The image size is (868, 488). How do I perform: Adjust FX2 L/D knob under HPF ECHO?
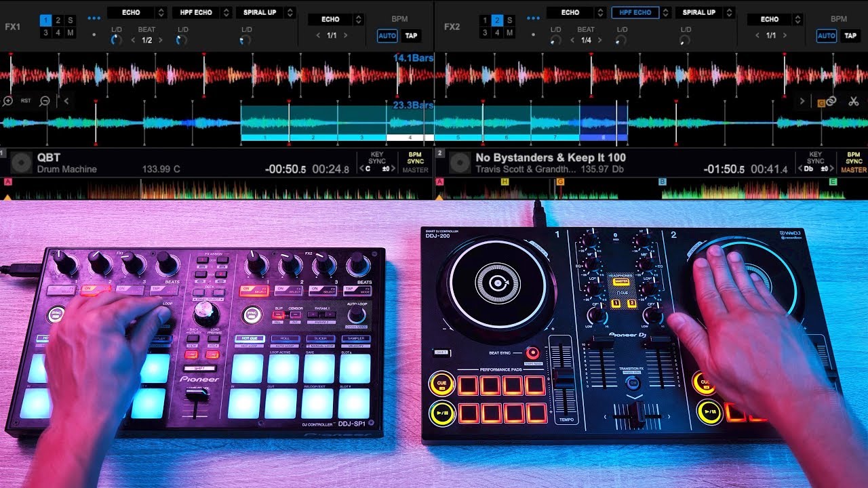pyautogui.click(x=620, y=41)
